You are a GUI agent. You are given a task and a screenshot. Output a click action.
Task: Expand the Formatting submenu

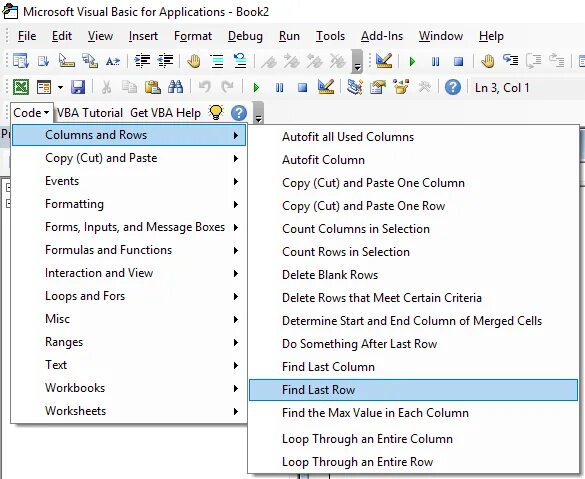[129, 204]
